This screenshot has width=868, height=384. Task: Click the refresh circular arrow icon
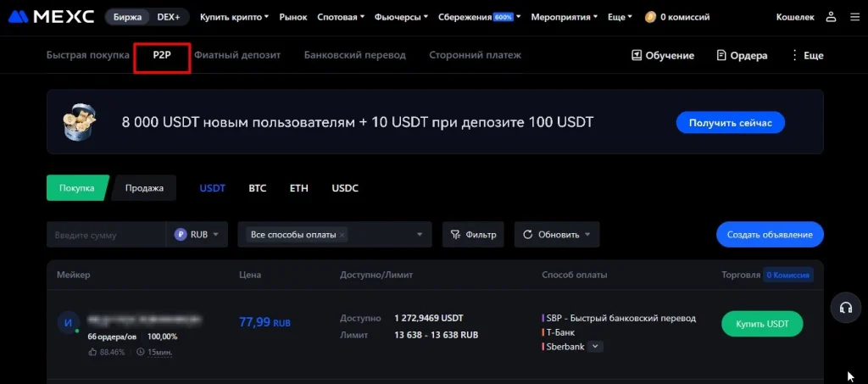click(527, 235)
